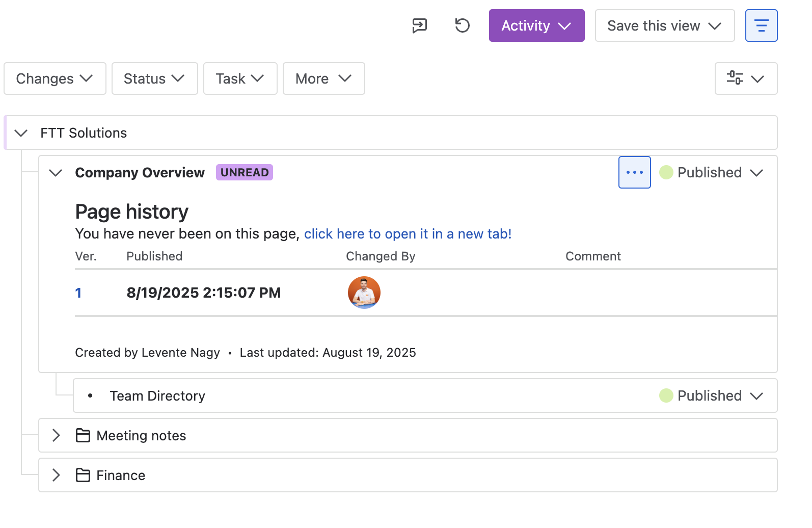Click the export/share arrow icon
812x528 pixels.
419,25
